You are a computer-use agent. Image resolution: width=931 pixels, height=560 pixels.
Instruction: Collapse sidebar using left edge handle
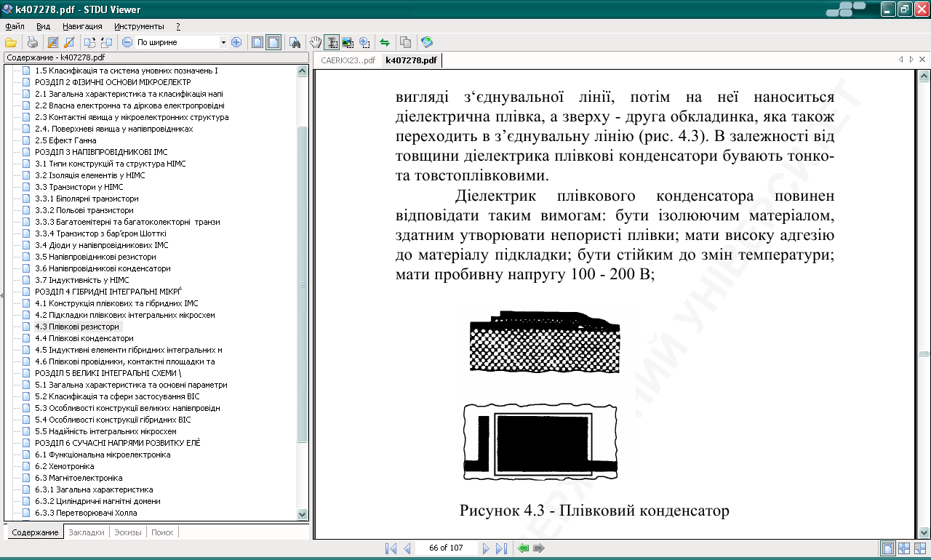[1, 295]
